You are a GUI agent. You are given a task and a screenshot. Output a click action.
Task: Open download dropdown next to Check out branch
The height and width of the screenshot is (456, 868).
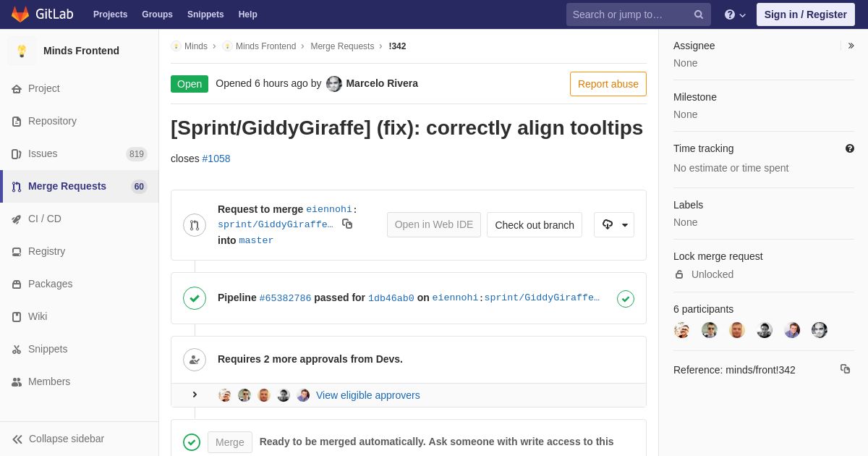(614, 224)
